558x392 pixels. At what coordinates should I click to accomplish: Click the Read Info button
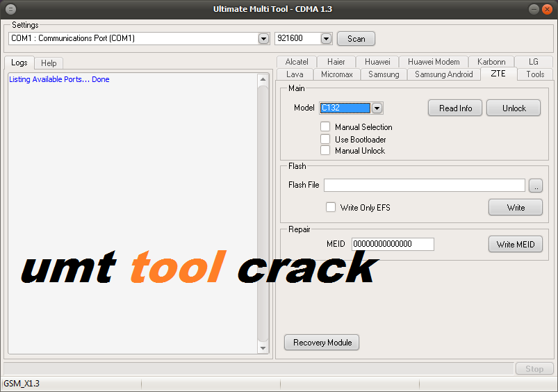[x=455, y=108]
